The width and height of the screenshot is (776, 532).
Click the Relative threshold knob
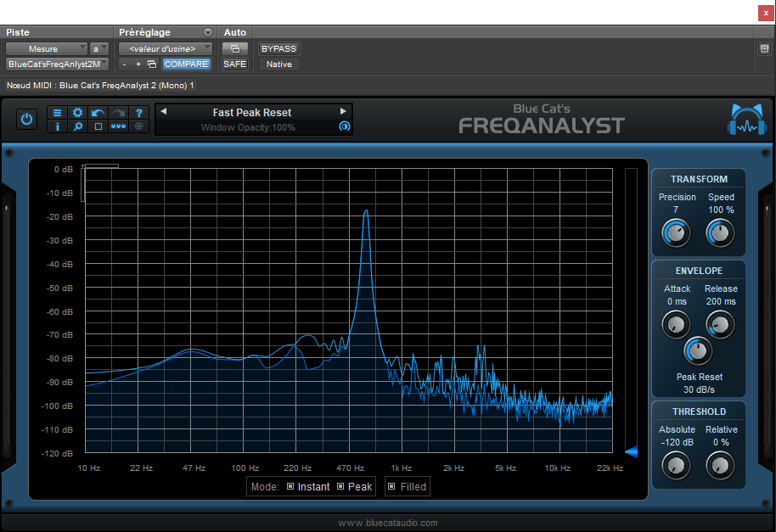point(720,466)
